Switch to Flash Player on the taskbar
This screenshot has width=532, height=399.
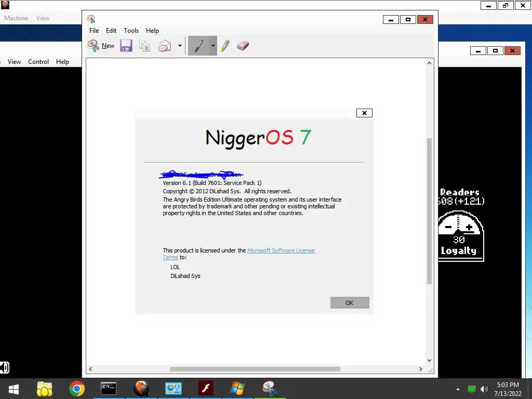(x=206, y=389)
